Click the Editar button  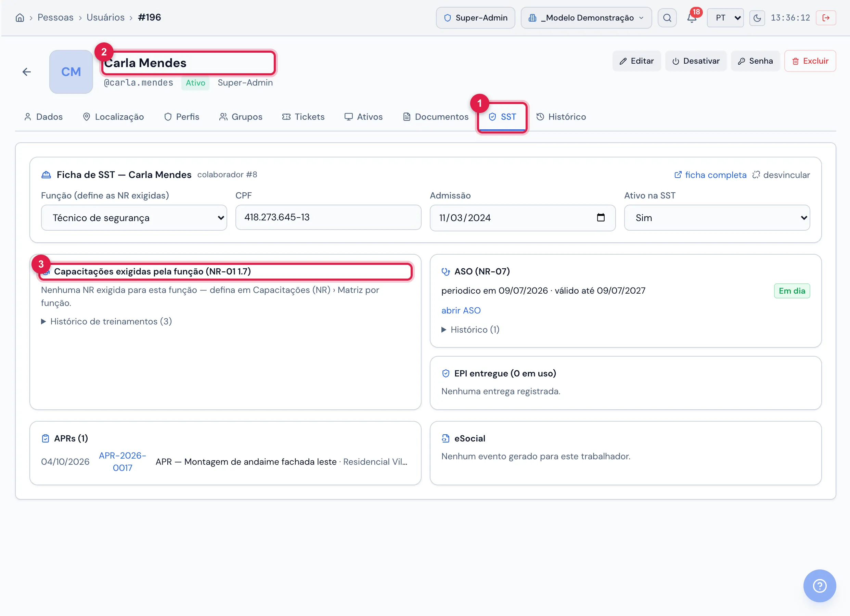[637, 61]
